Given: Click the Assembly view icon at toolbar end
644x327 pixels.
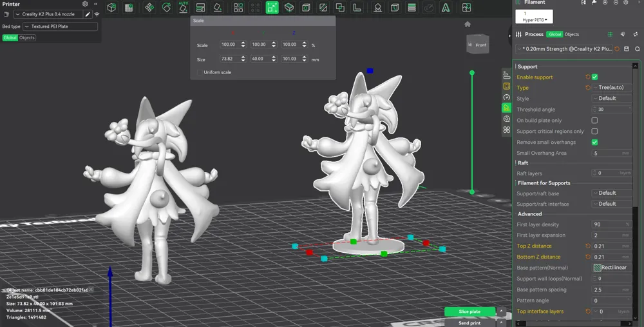Looking at the screenshot, I should point(466,7).
